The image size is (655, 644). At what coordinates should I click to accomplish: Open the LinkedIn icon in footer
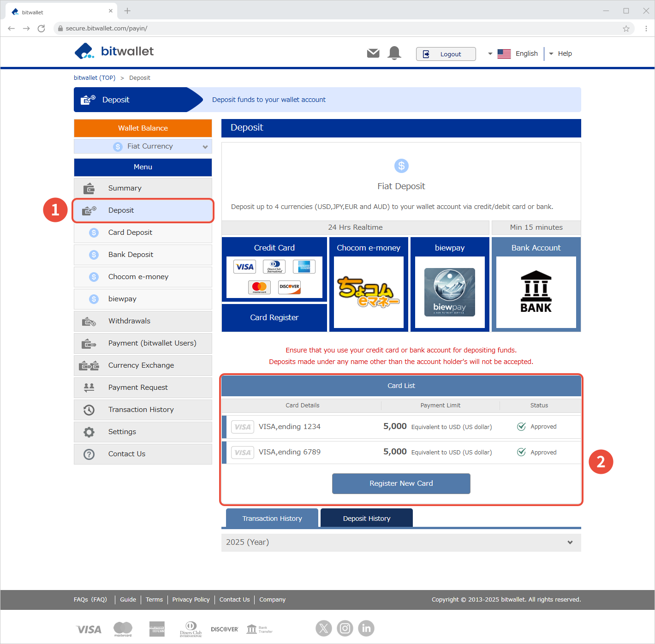(366, 628)
